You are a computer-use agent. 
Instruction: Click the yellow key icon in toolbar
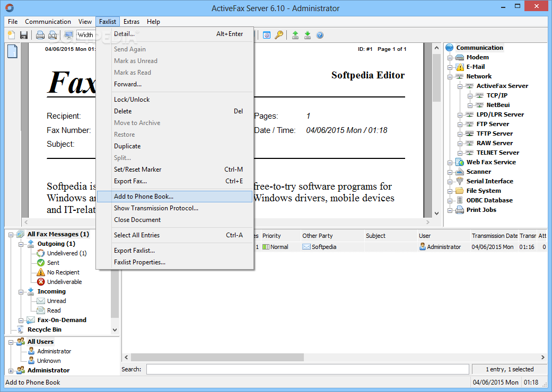click(x=279, y=35)
